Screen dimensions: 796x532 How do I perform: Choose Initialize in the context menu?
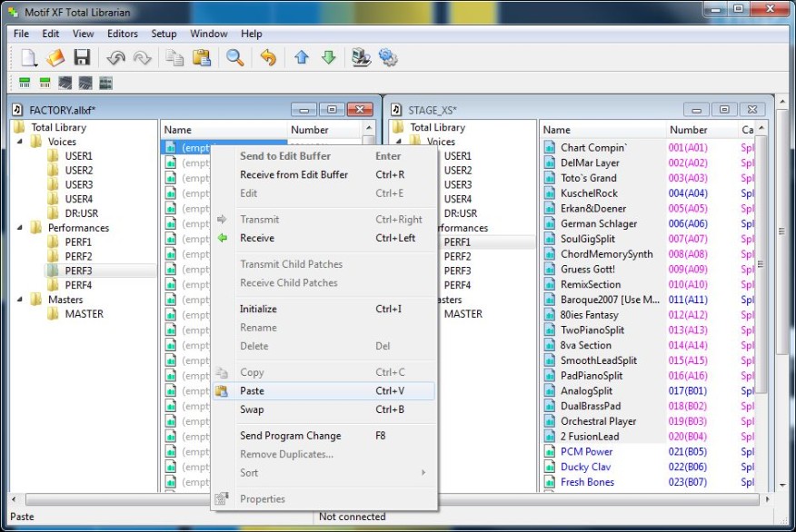click(323, 309)
